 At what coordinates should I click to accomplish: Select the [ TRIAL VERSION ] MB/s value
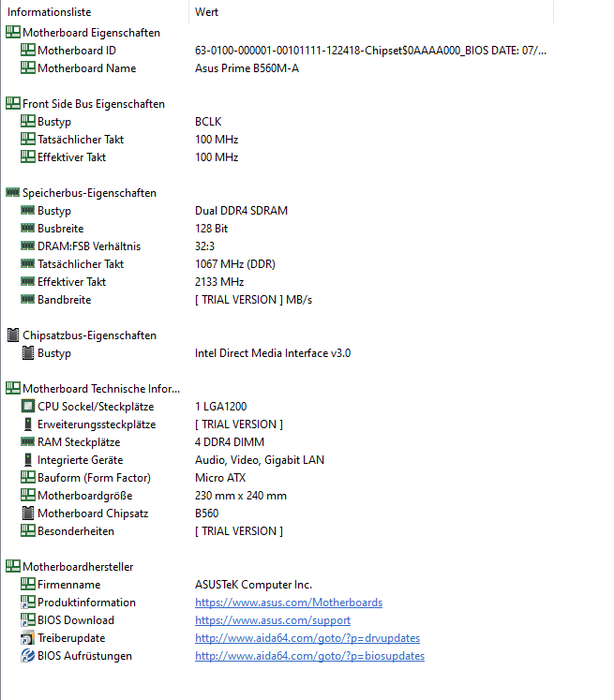pyautogui.click(x=253, y=300)
